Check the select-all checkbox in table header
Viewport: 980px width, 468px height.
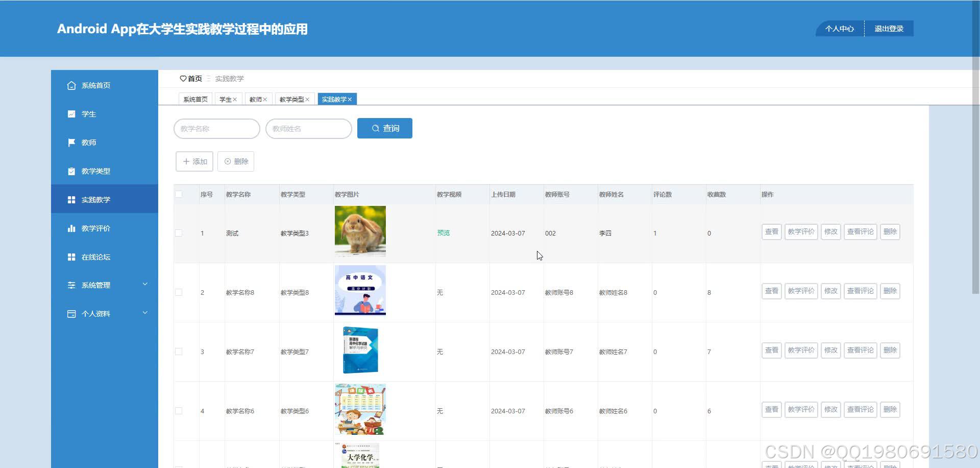[179, 194]
